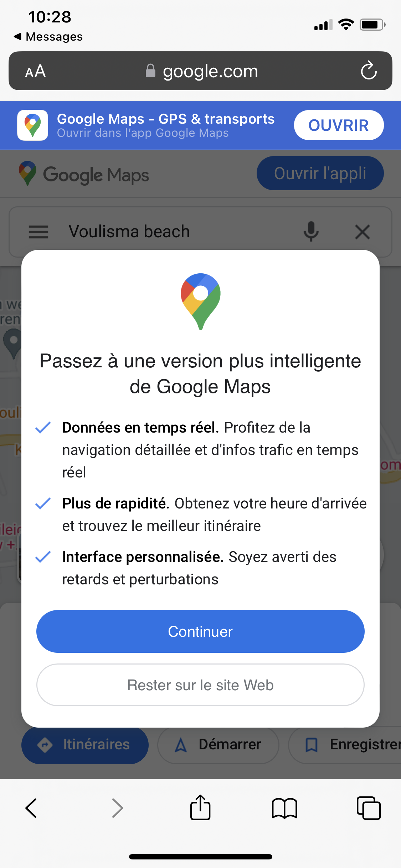The image size is (401, 868).
Task: Tap the Safari reload page icon
Action: 369,71
